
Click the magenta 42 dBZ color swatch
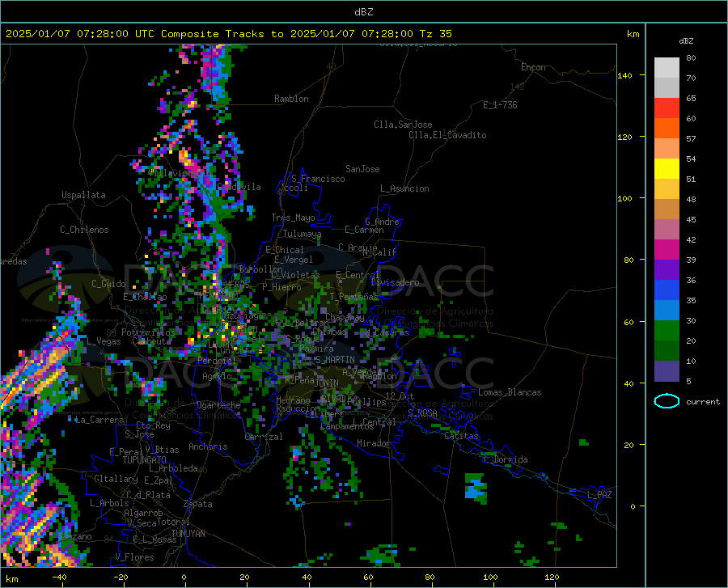click(x=667, y=250)
